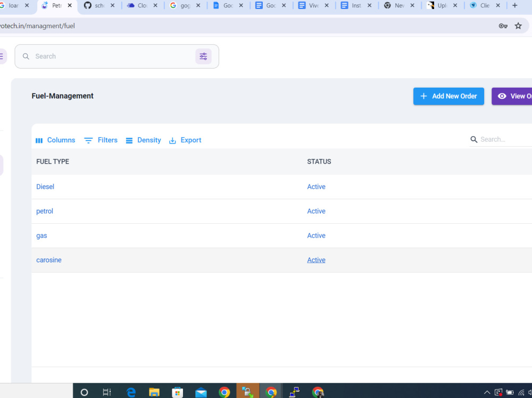Click the Active status for gas
Image resolution: width=532 pixels, height=398 pixels.
[316, 235]
